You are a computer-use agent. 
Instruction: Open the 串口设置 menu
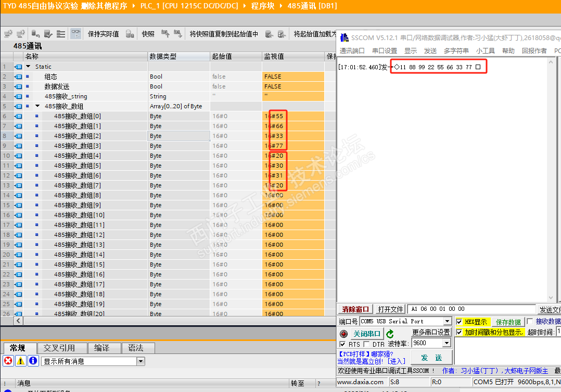click(x=385, y=51)
